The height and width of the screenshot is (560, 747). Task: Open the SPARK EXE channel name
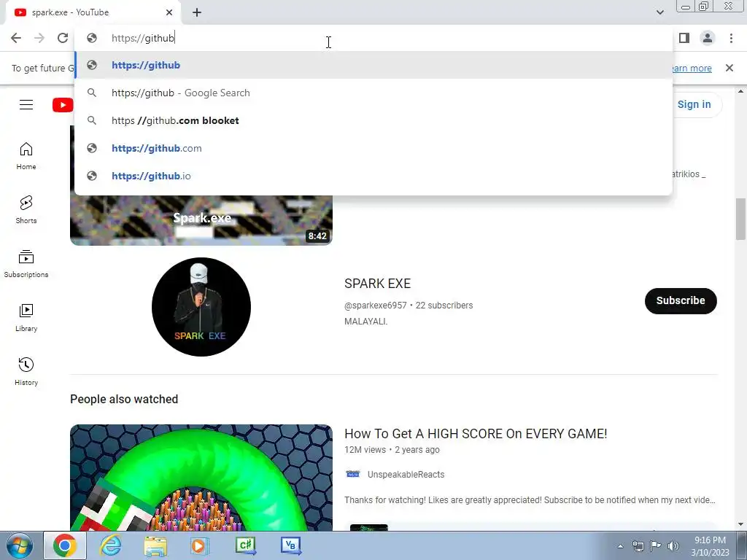tap(377, 284)
